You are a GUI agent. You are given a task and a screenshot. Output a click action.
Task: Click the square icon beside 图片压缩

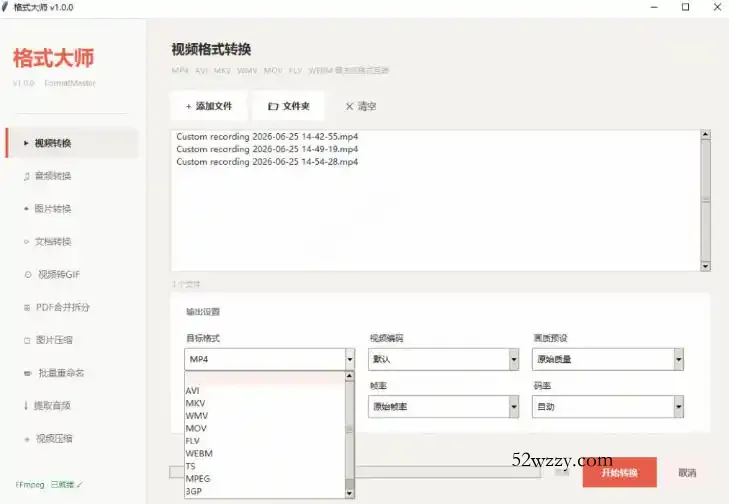coord(27,340)
